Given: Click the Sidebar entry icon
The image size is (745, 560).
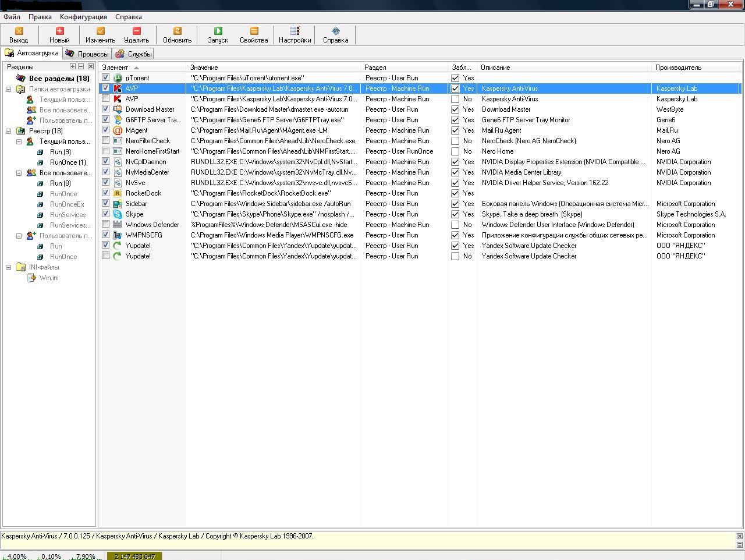Looking at the screenshot, I should click(118, 204).
